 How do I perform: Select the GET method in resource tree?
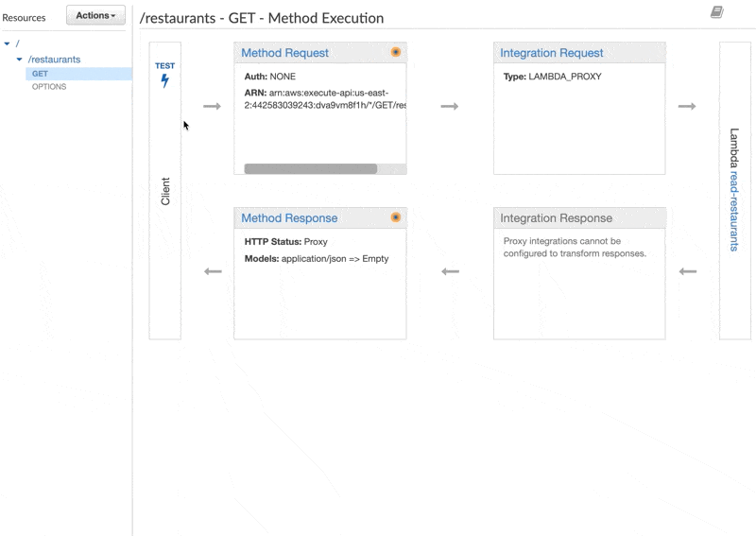click(x=40, y=74)
